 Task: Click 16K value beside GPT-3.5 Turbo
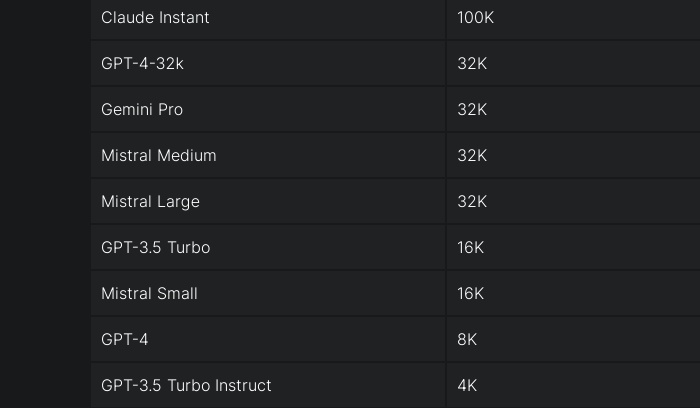471,248
